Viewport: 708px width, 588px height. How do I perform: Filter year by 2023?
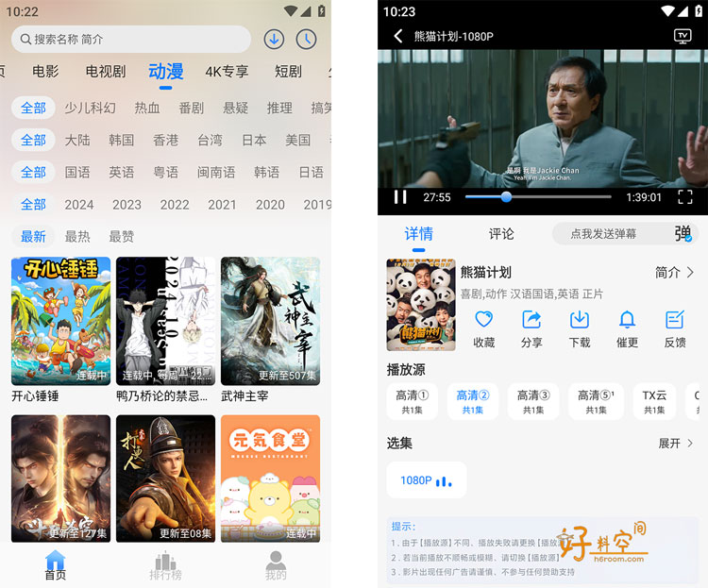click(x=126, y=205)
